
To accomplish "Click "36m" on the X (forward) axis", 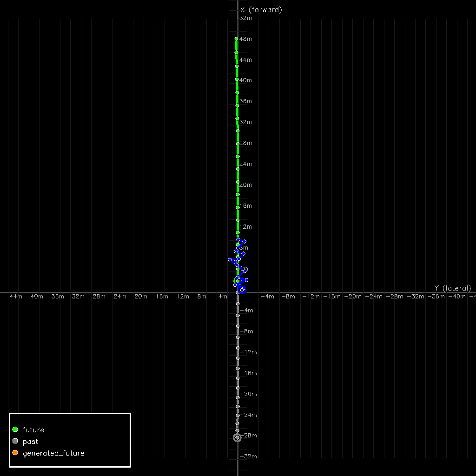I will point(245,101).
